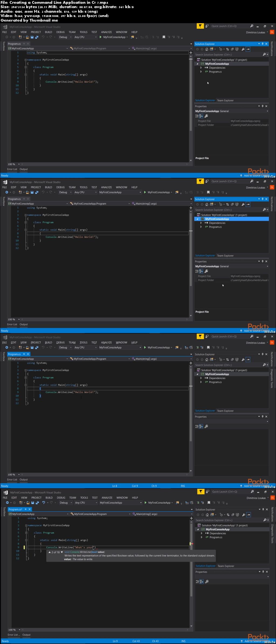
Task: Click 'Col 43' in the status bar
Action: (136, 641)
